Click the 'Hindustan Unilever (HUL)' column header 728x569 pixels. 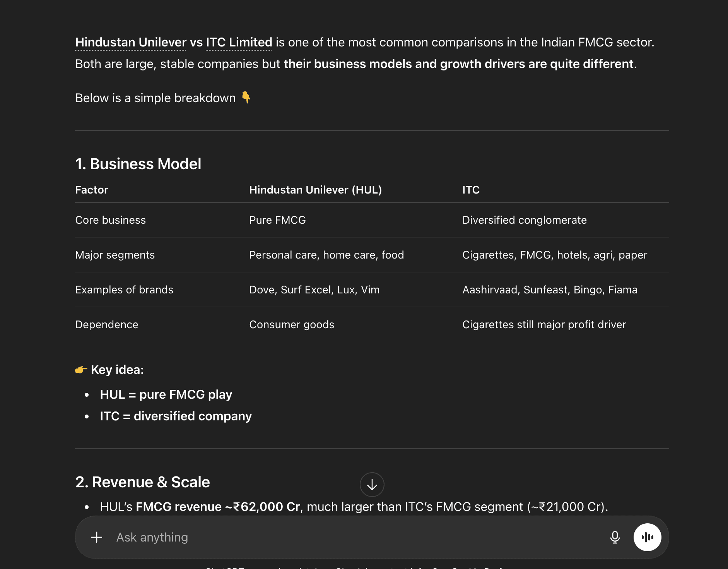(x=315, y=190)
